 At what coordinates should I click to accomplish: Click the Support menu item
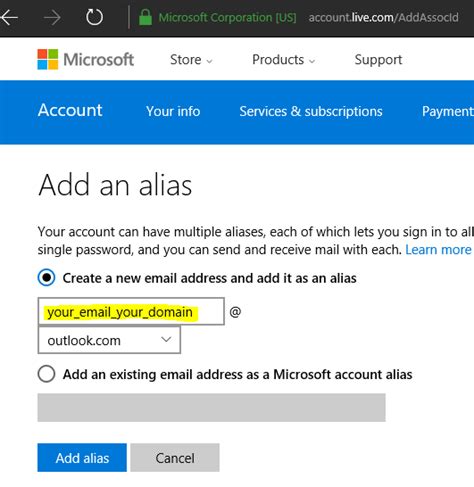point(378,60)
